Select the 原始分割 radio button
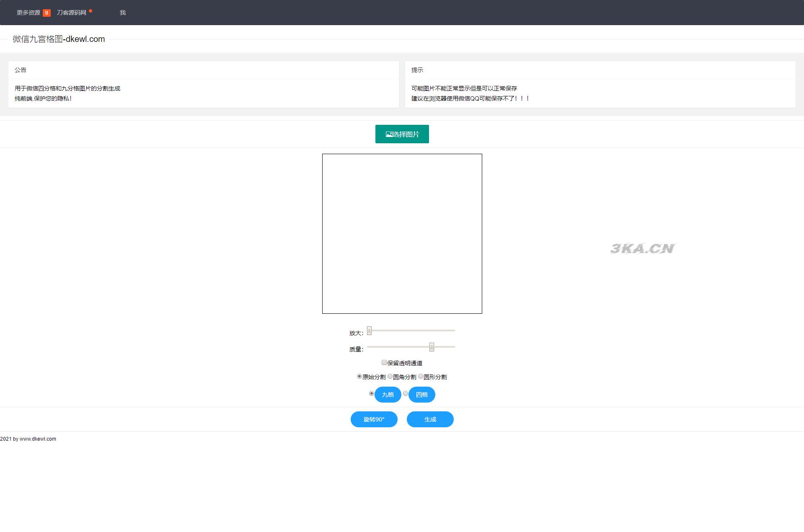Screen dimensions: 804x532 359,376
